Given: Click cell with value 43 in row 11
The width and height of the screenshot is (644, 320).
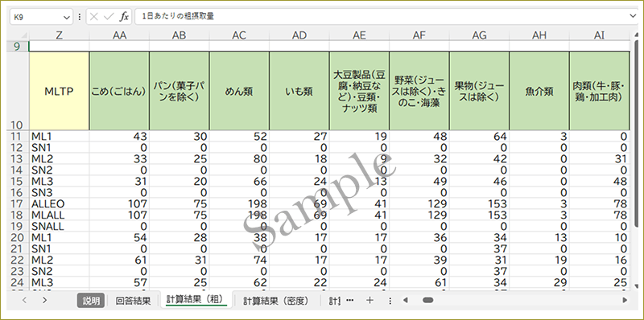Looking at the screenshot, I should tap(119, 136).
